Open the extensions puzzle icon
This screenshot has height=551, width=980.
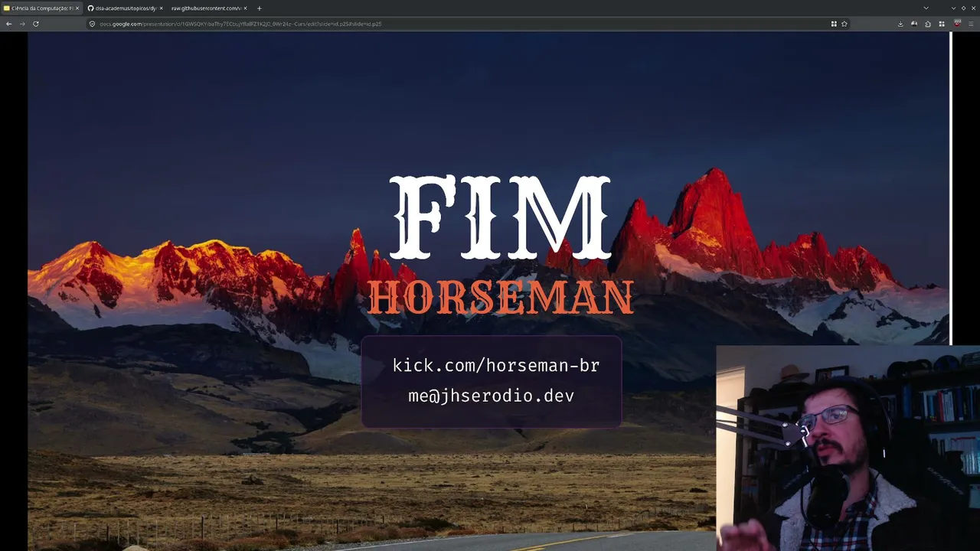pyautogui.click(x=928, y=24)
